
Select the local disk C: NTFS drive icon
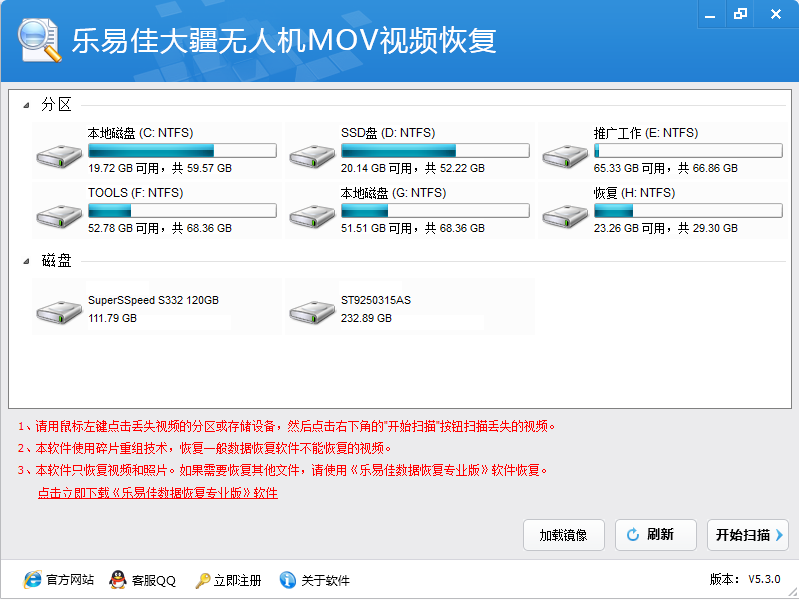tap(59, 156)
